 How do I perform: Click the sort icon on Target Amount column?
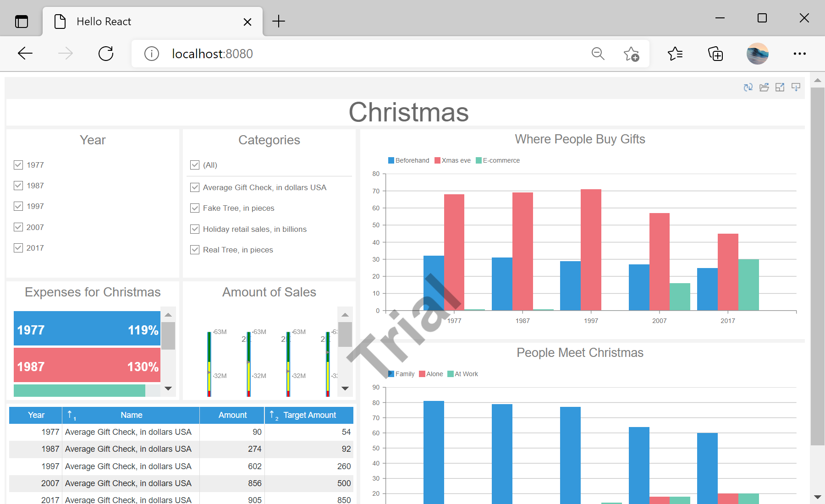[273, 415]
